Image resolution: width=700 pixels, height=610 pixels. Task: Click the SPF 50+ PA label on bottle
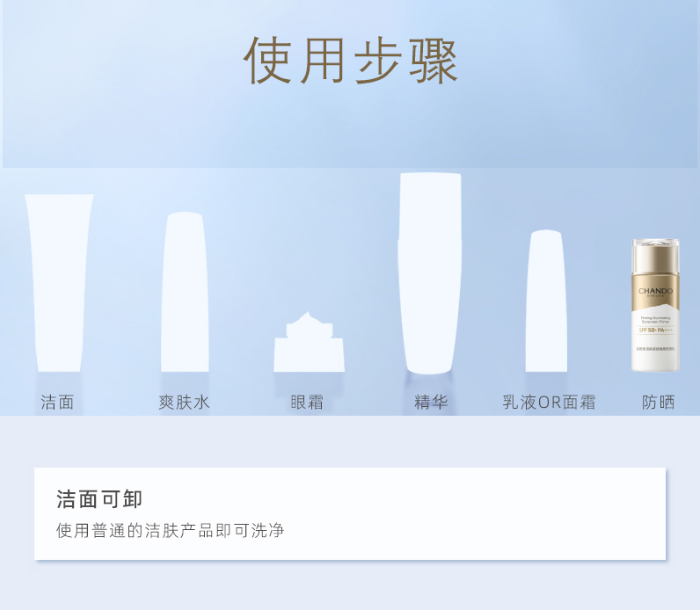click(655, 330)
